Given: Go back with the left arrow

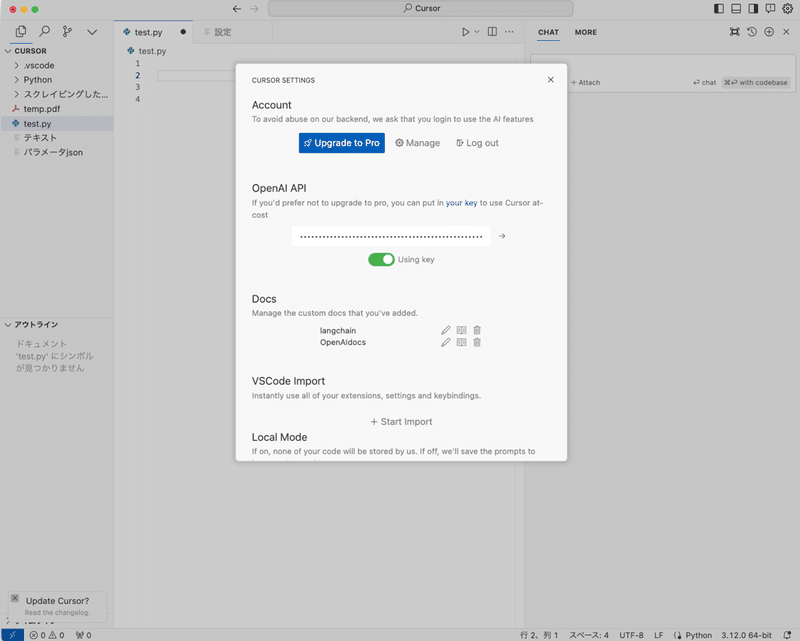Looking at the screenshot, I should (237, 9).
